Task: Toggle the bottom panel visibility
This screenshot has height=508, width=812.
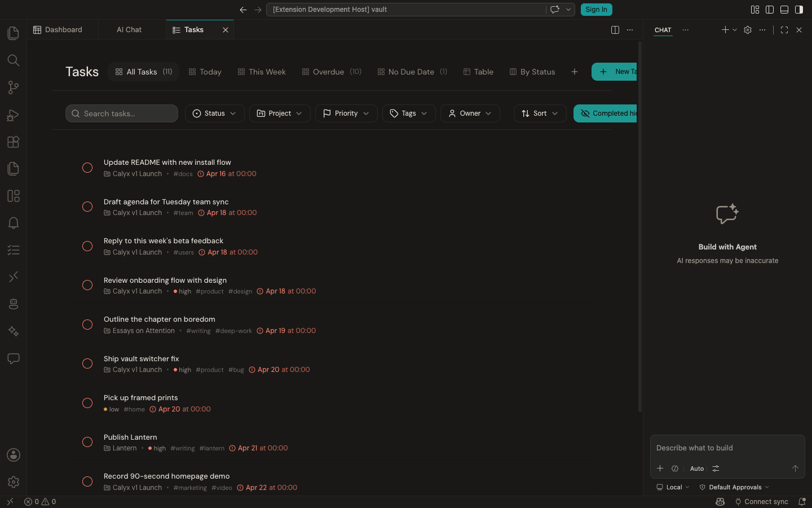Action: pyautogui.click(x=784, y=10)
